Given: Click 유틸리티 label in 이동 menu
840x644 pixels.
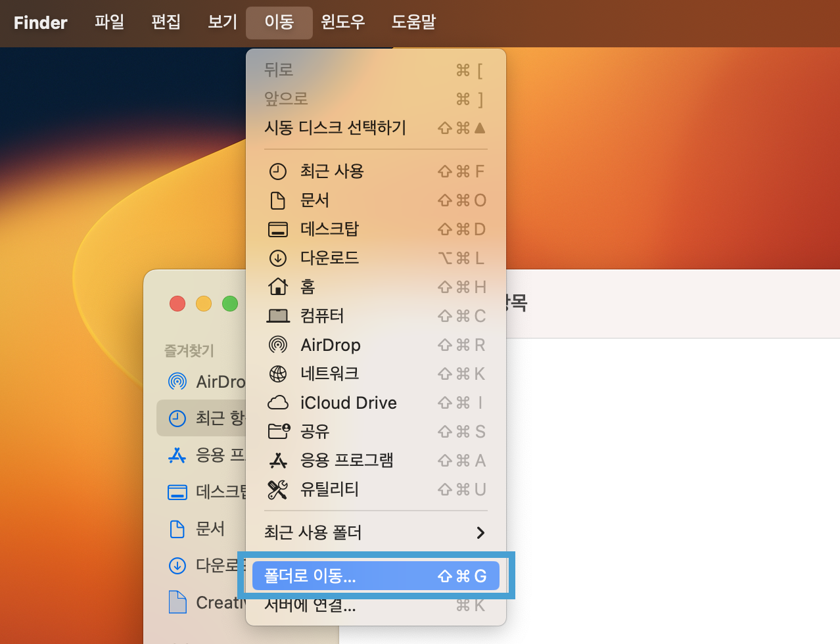Looking at the screenshot, I should (330, 490).
